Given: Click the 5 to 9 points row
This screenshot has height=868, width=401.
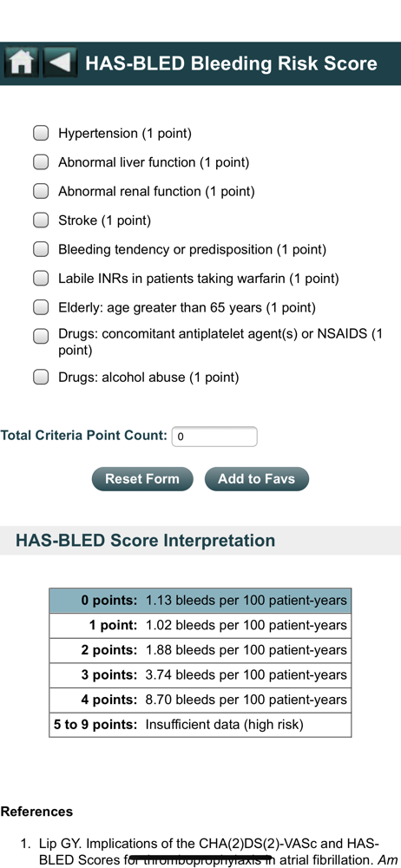Looking at the screenshot, I should click(x=200, y=725).
